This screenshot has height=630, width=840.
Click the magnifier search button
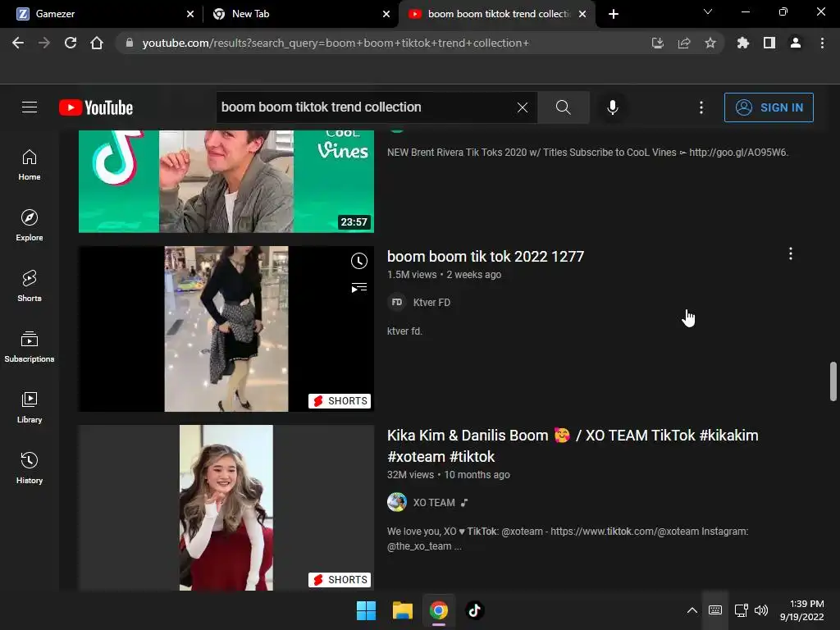(x=563, y=107)
